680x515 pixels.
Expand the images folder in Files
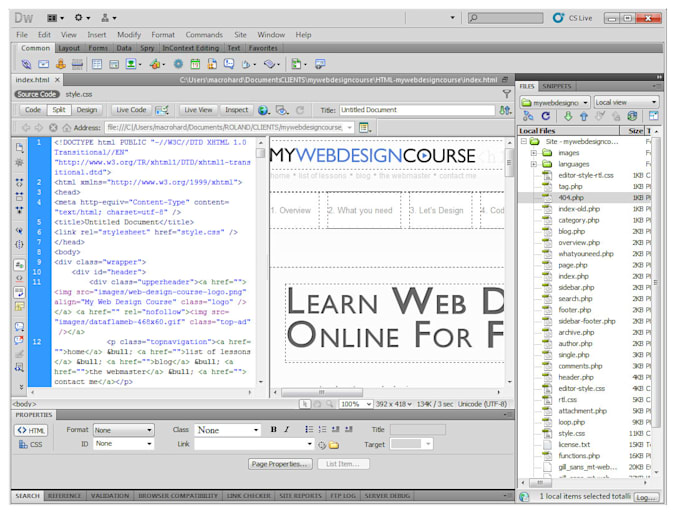tap(536, 153)
